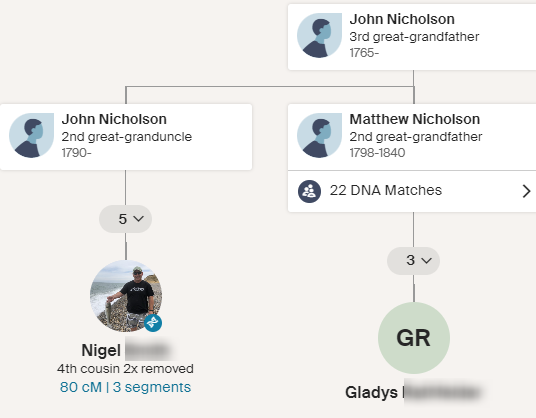Click the 2nd great-granduncle John Nicholson avatar icon

point(31,135)
